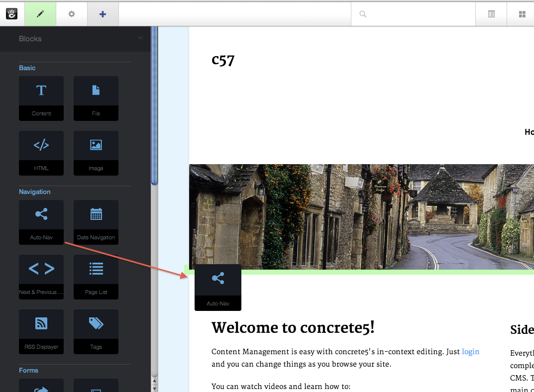Click the scrollbar down arrow
This screenshot has height=392, width=534.
[x=155, y=388]
